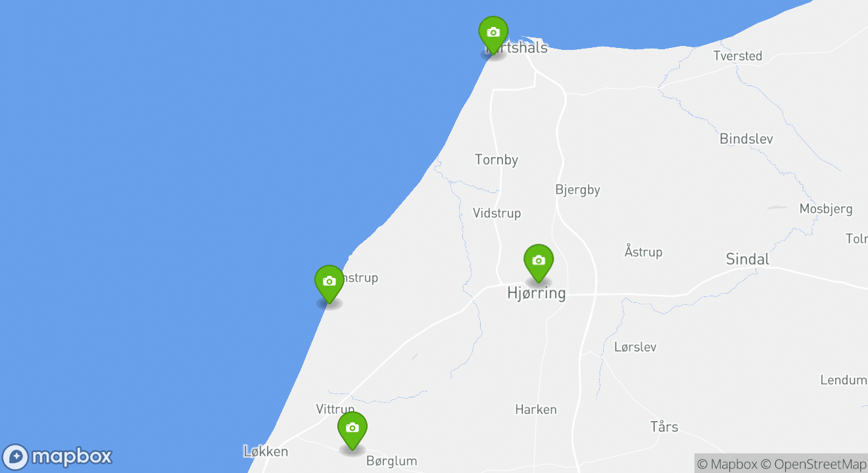Open the camera marker on the west coast
868x473 pixels.
coord(329,284)
